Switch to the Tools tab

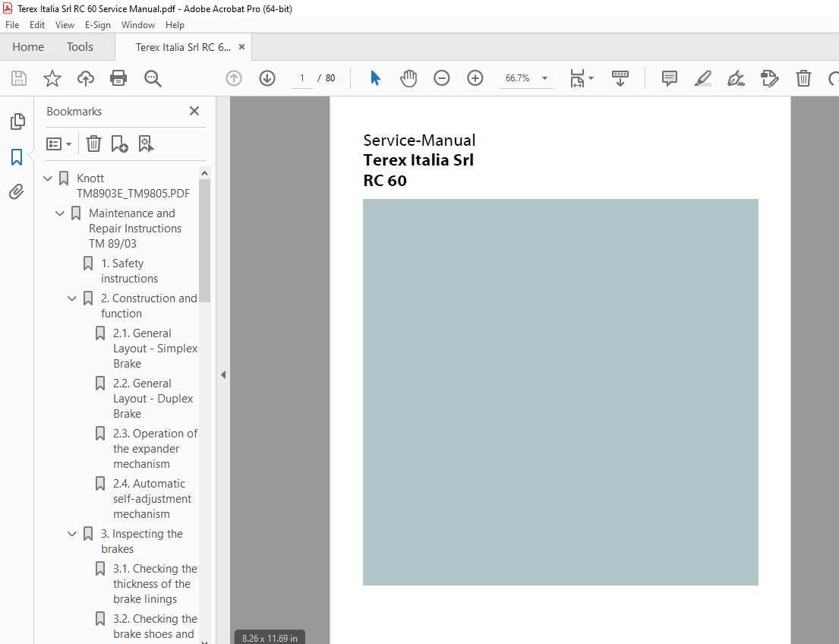click(80, 47)
